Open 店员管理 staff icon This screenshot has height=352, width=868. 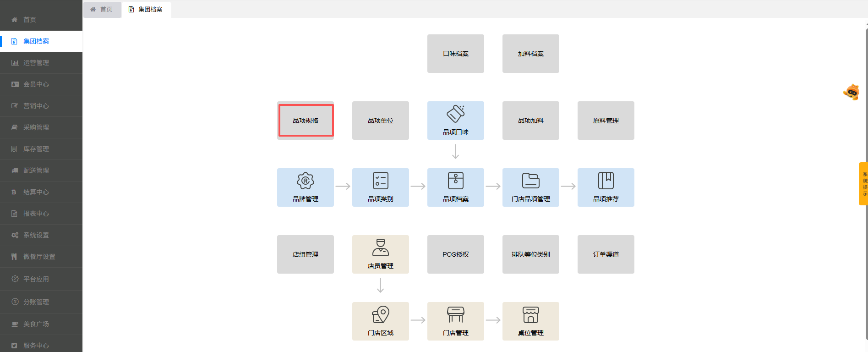380,247
